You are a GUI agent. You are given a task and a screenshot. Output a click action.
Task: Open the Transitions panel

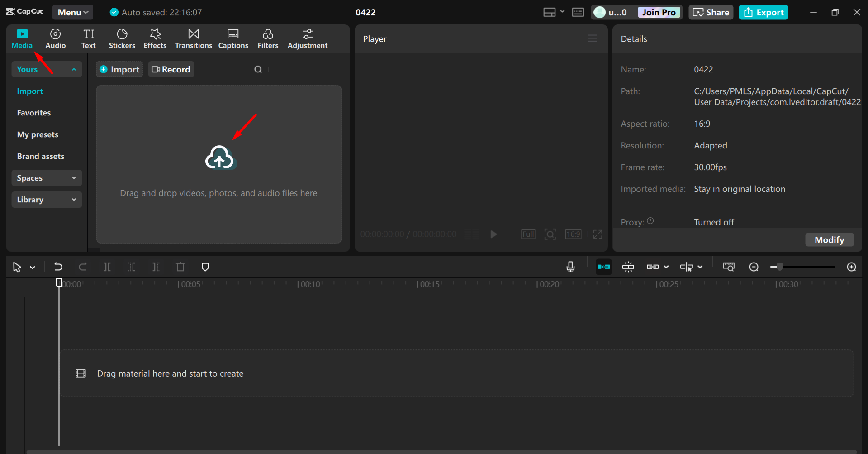click(193, 38)
